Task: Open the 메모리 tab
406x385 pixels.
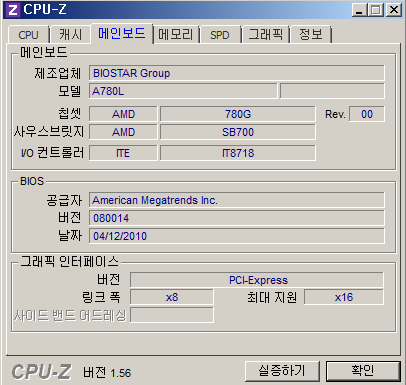Action: (x=176, y=35)
